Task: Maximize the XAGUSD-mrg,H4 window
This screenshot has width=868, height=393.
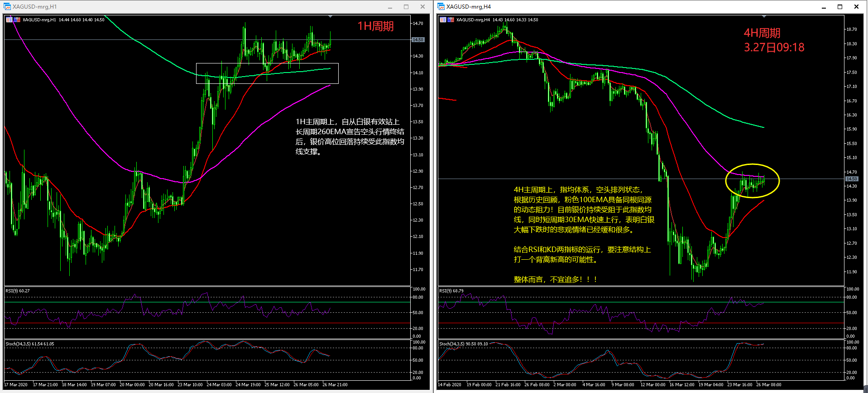Action: [x=840, y=7]
